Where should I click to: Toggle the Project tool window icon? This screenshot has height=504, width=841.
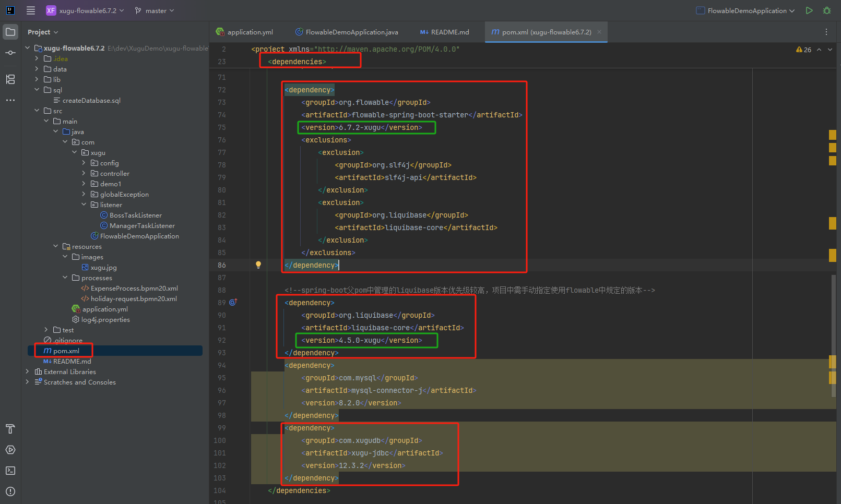(x=10, y=32)
